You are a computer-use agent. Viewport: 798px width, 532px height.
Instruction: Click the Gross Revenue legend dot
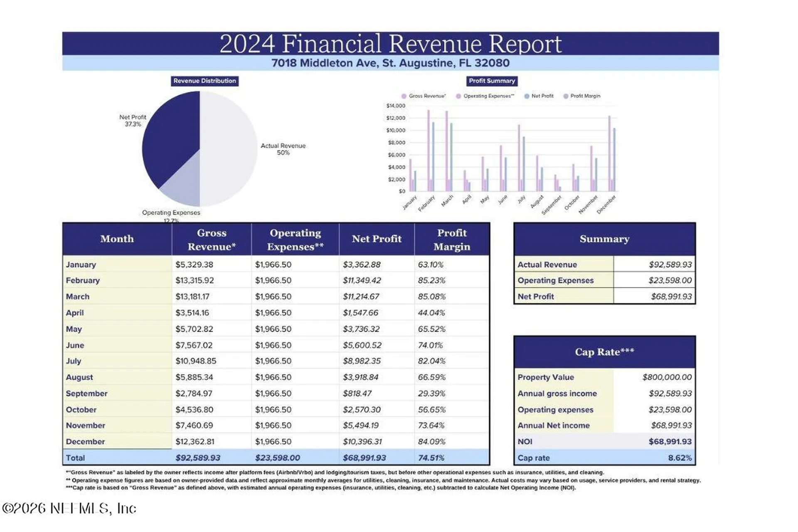[x=404, y=96]
